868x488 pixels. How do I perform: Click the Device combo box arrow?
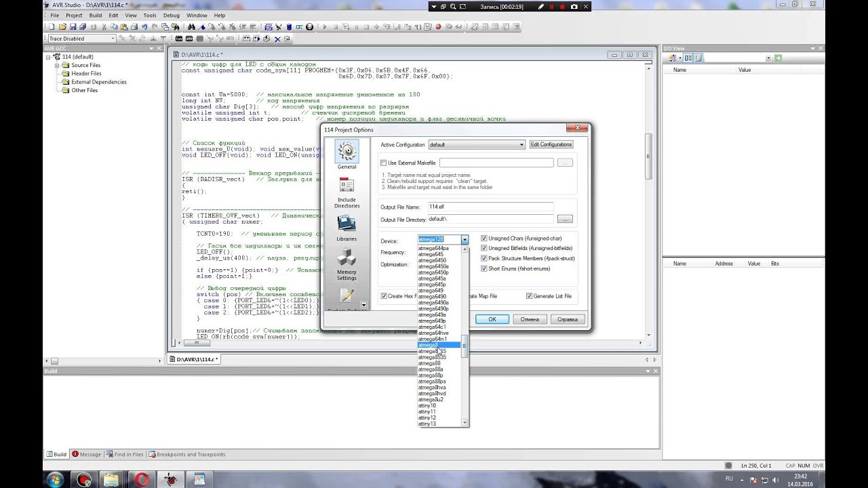point(465,239)
